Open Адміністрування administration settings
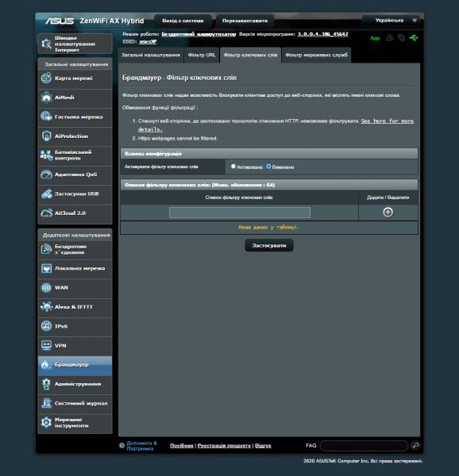Viewport: 459px width, 476px height. coord(75,384)
